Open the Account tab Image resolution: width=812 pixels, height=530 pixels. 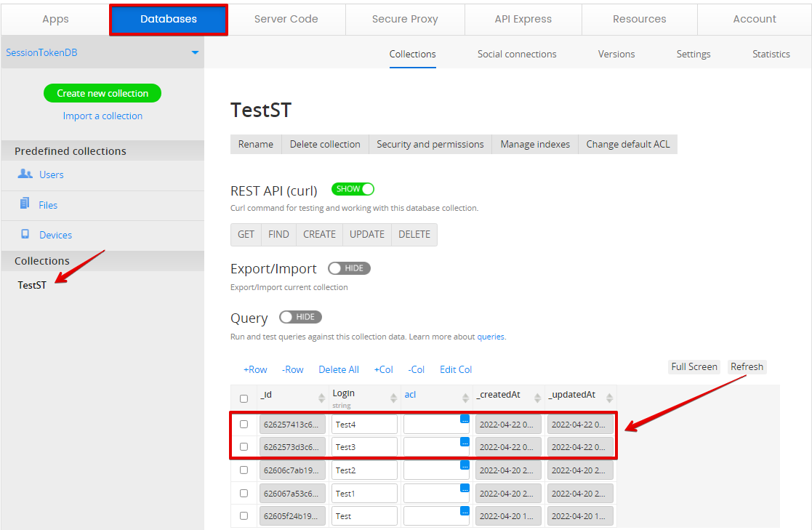755,19
